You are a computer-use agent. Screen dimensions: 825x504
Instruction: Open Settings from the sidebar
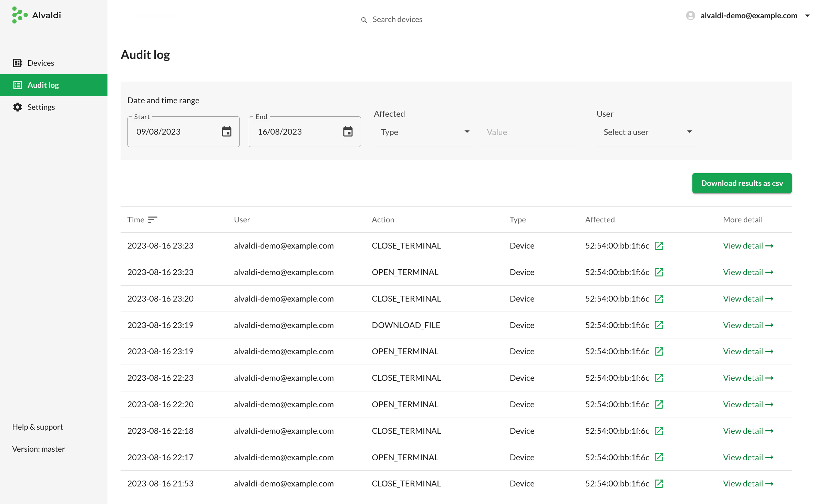tap(41, 107)
